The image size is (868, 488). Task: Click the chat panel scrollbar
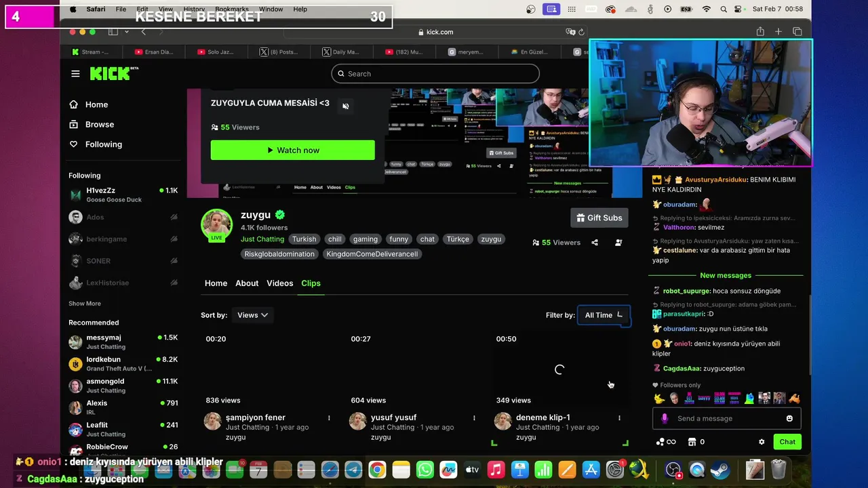pos(810,335)
